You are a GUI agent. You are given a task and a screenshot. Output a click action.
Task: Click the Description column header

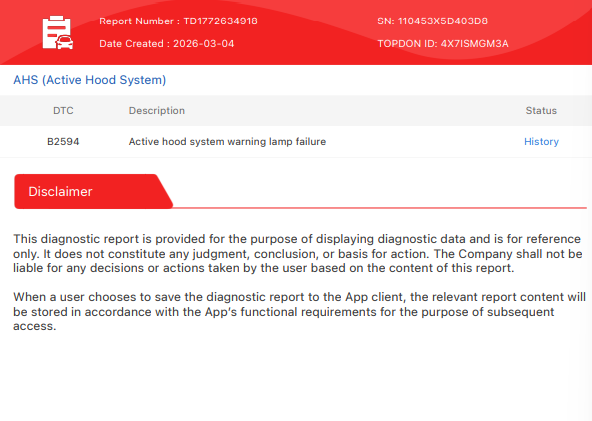157,111
